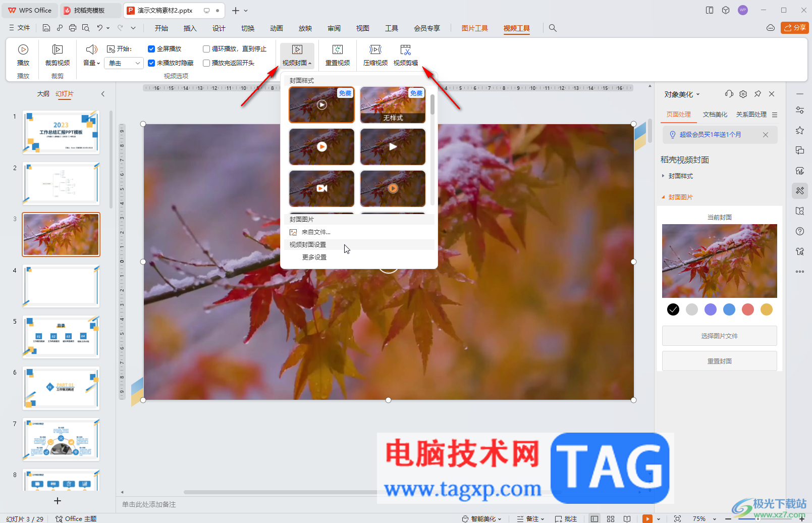This screenshot has height=523, width=812.
Task: Open the 插入 ribbon tab
Action: click(x=190, y=28)
